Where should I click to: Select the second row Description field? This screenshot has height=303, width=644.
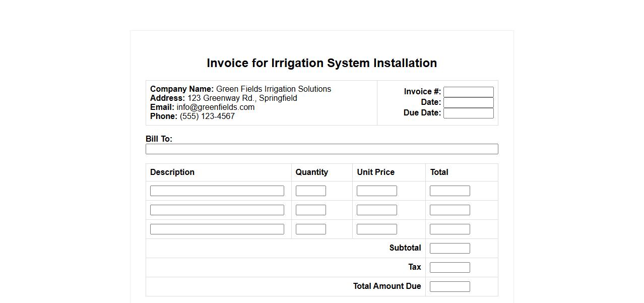[x=217, y=210]
